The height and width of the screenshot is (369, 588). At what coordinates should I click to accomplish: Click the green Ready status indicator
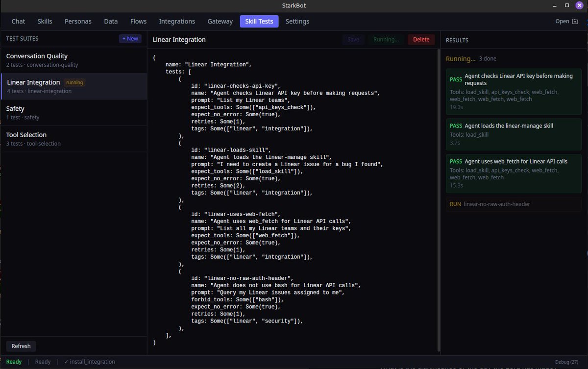(x=14, y=362)
